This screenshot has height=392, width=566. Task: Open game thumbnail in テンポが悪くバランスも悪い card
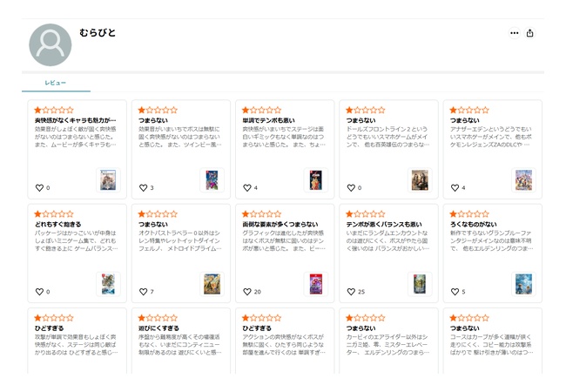coord(420,284)
